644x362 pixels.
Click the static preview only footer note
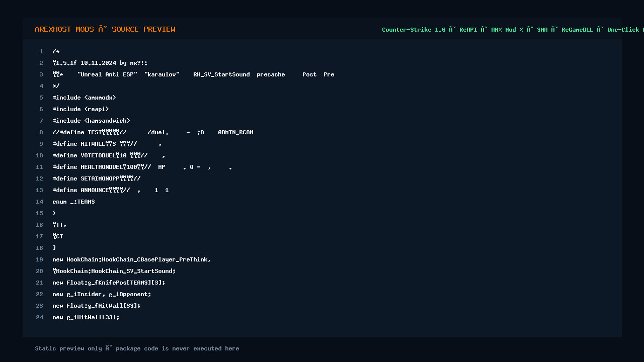[137, 348]
